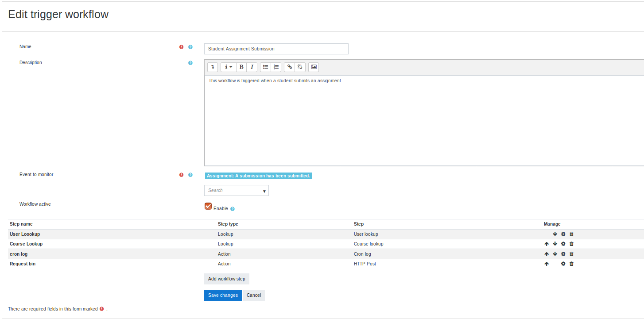Open the event Search dropdown arrow
The image size is (644, 330).
click(264, 191)
